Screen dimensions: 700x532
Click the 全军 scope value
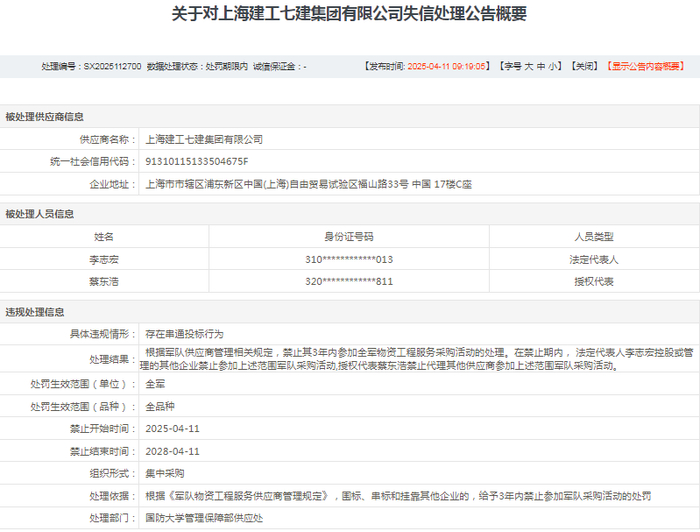coord(155,384)
